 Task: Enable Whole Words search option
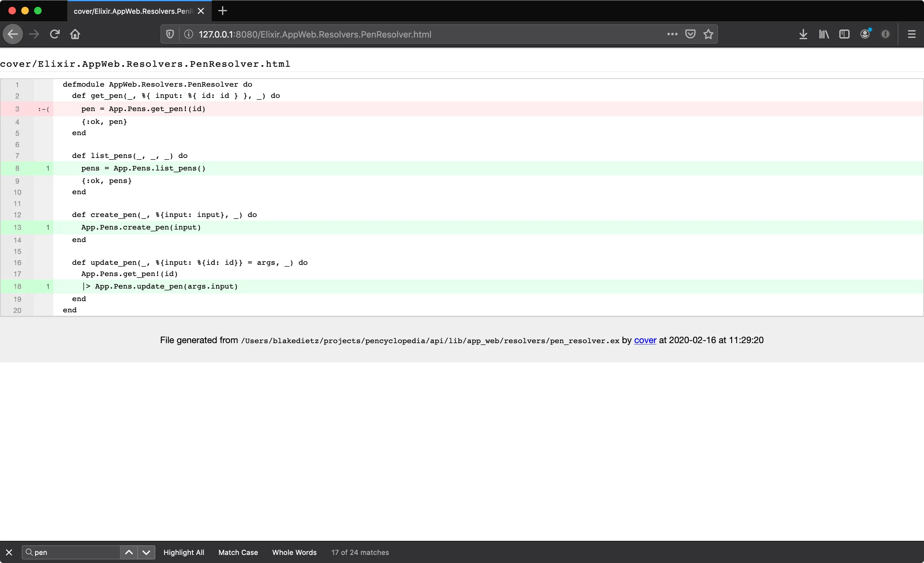click(295, 552)
